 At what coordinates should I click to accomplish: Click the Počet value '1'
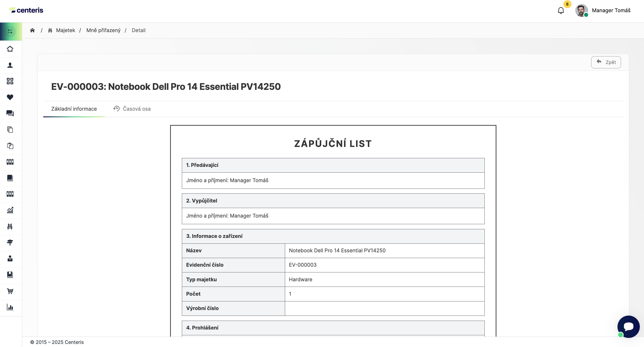385,294
